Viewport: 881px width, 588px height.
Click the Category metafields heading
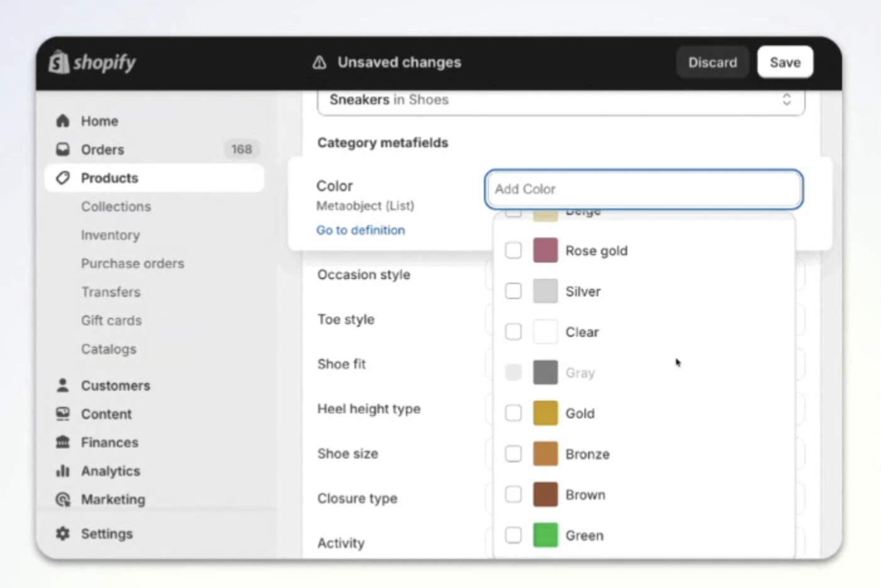383,143
